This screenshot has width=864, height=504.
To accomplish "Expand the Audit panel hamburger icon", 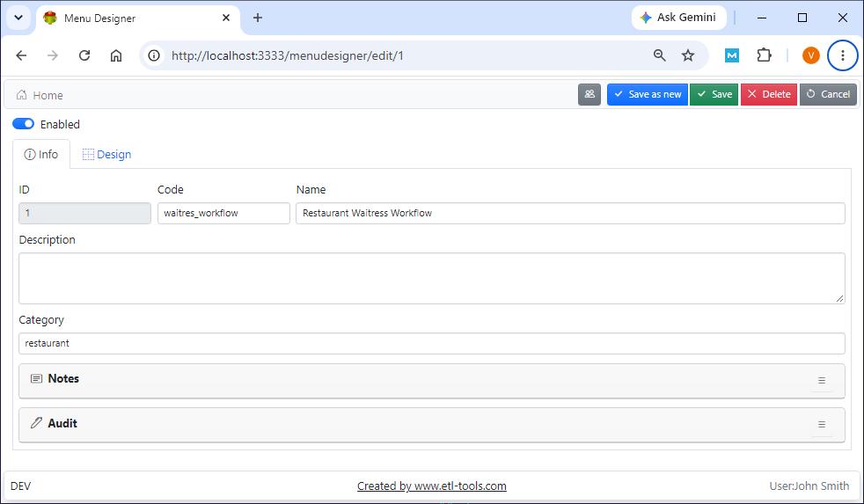I will pyautogui.click(x=822, y=425).
